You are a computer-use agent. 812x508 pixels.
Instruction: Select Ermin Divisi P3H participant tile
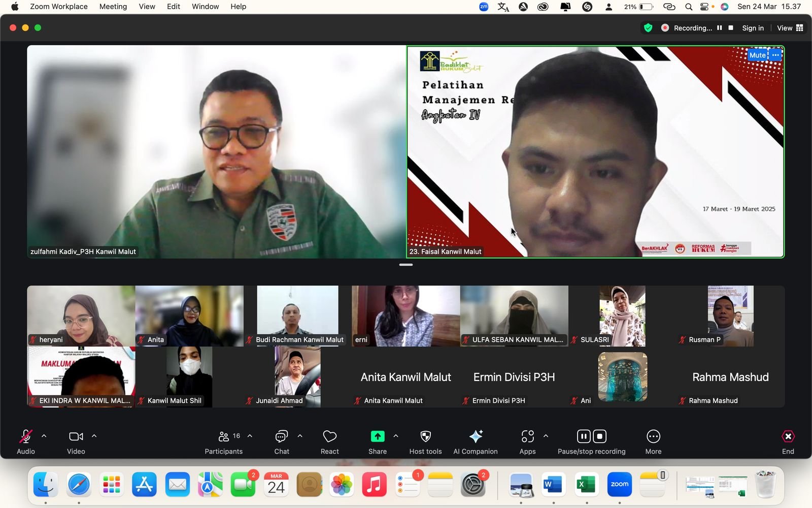pyautogui.click(x=514, y=377)
